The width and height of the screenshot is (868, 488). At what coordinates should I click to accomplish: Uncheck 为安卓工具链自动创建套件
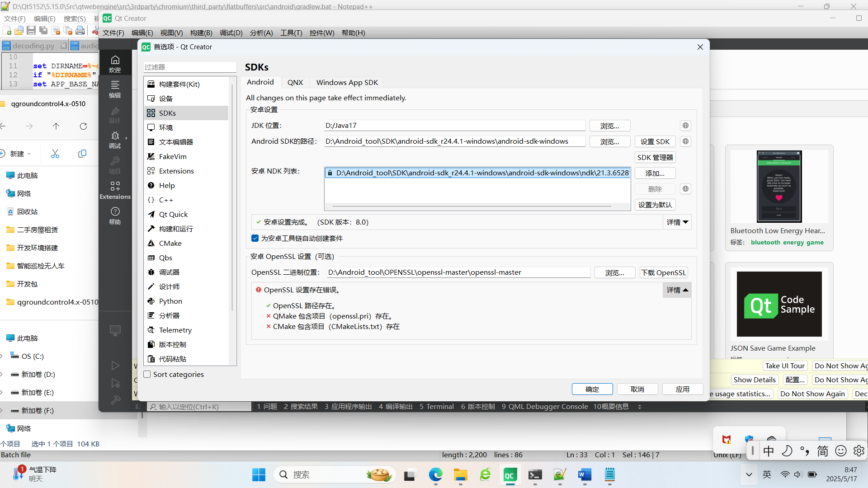point(255,238)
